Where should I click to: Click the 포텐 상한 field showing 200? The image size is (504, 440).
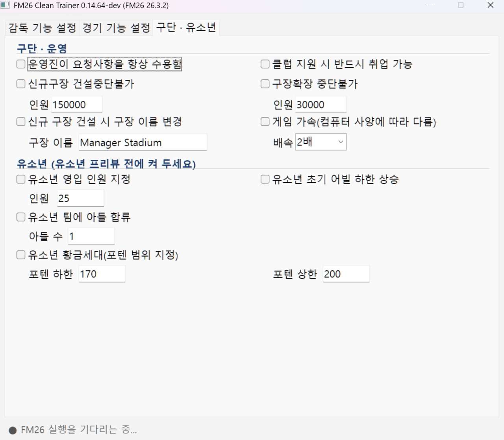346,274
